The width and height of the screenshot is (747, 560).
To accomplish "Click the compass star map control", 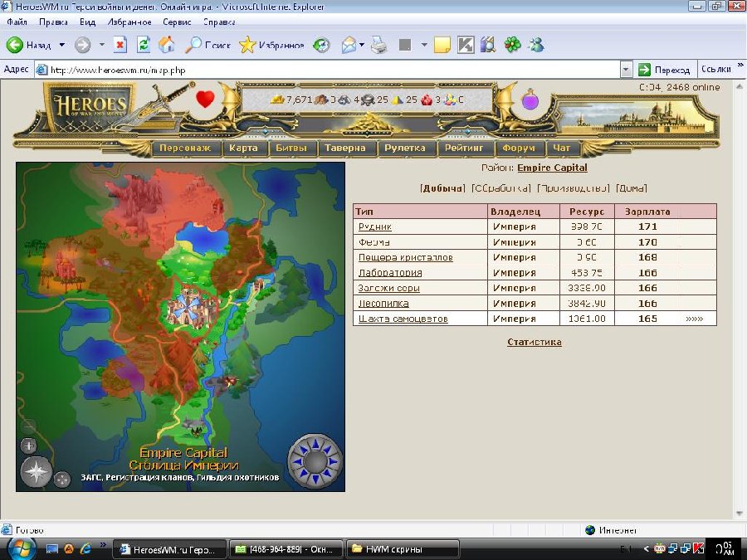I will tap(37, 471).
